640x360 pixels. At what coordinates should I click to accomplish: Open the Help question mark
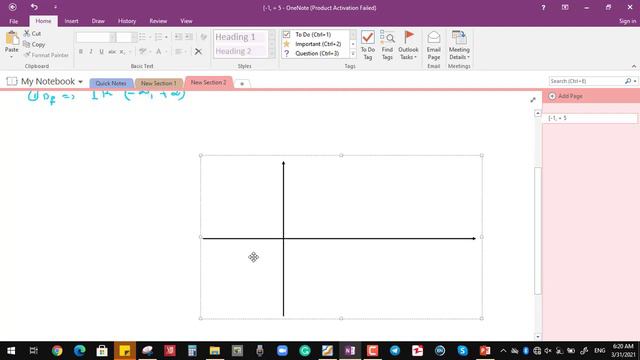543,7
